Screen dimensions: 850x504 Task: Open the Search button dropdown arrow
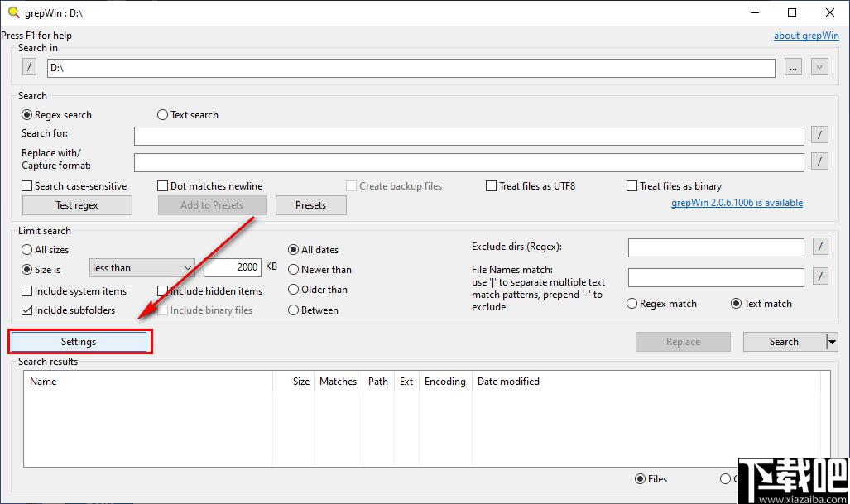(832, 342)
